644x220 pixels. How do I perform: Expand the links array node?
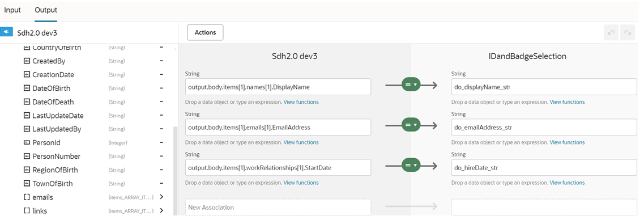161,210
